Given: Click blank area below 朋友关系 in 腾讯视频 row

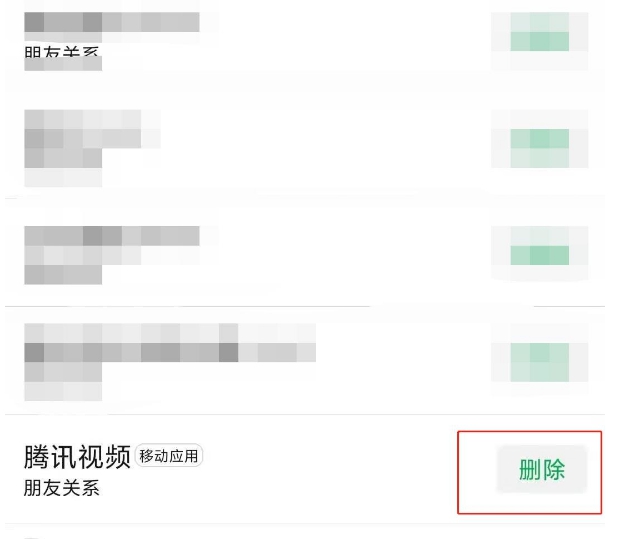Looking at the screenshot, I should (x=200, y=510).
